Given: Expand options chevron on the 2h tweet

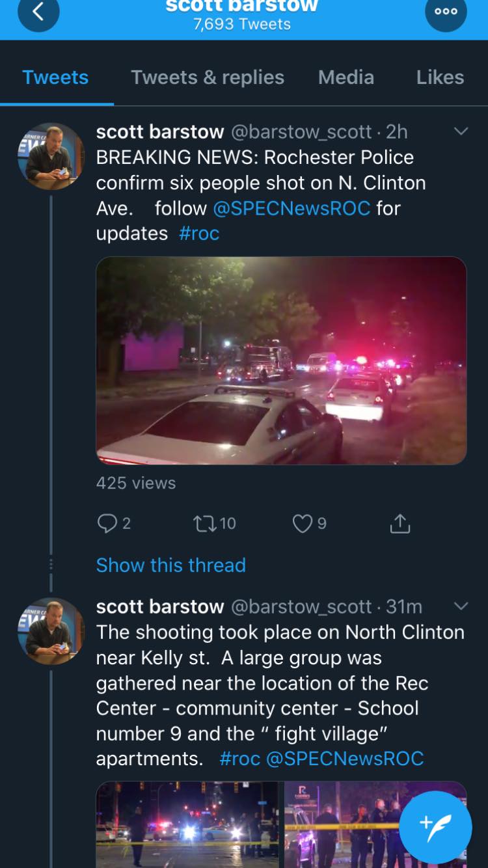Looking at the screenshot, I should [461, 131].
